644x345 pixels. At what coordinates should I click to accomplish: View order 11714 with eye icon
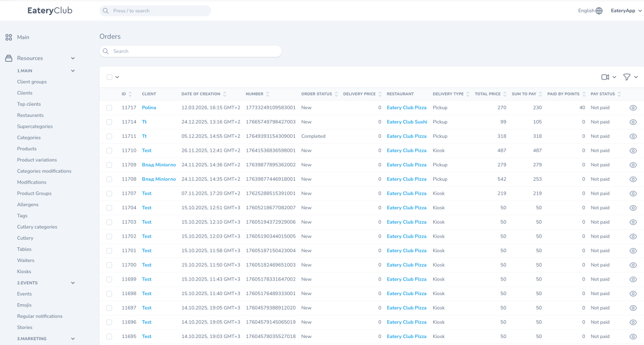633,122
